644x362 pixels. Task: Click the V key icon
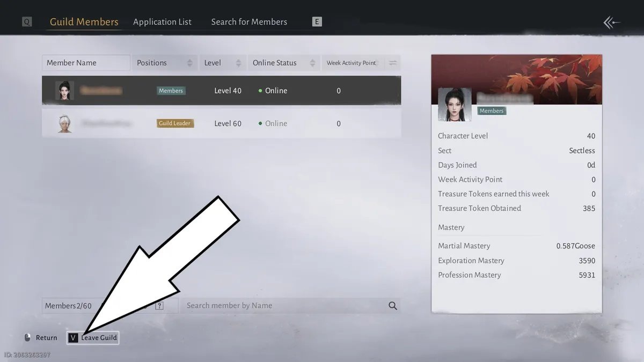74,337
